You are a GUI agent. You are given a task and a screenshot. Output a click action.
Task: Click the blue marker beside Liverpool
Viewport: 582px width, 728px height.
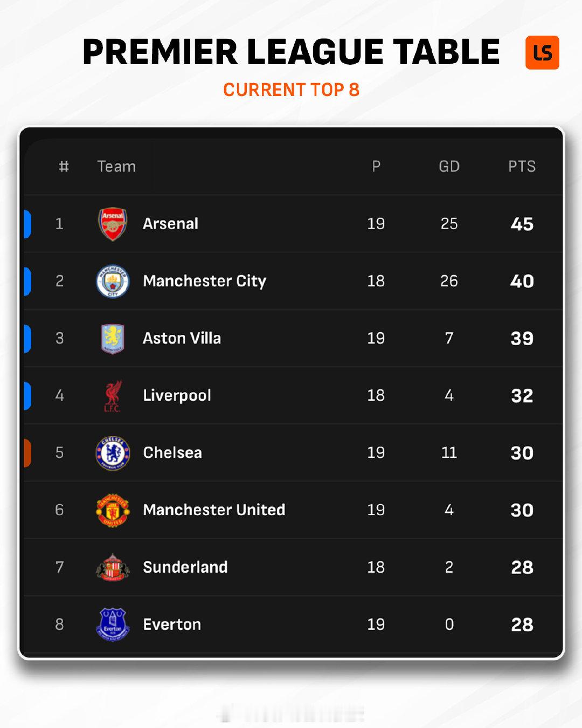(27, 395)
